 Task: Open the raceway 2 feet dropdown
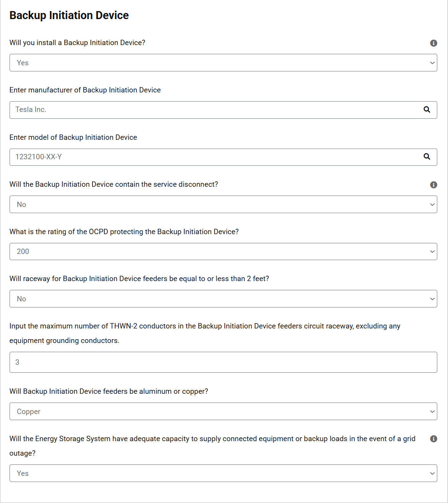coord(223,299)
